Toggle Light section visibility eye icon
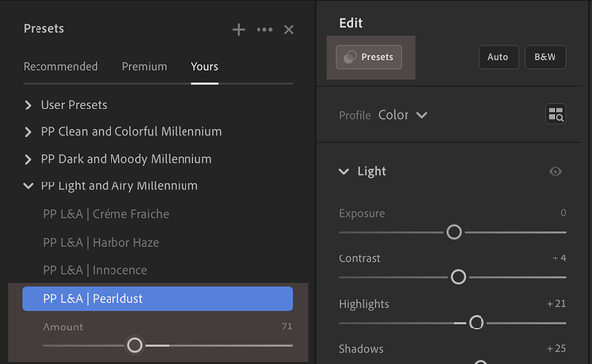 555,171
